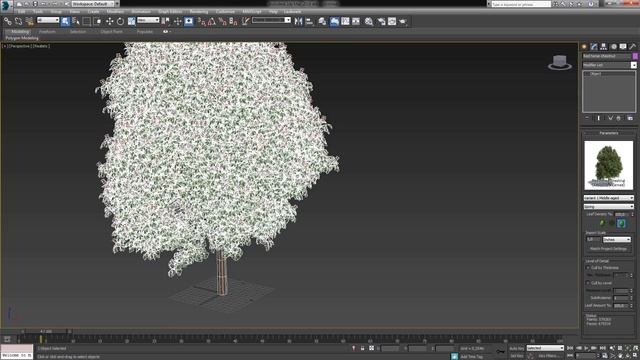Open the Selection ribbon tab
Screen dimensions: 640x360
pyautogui.click(x=78, y=32)
